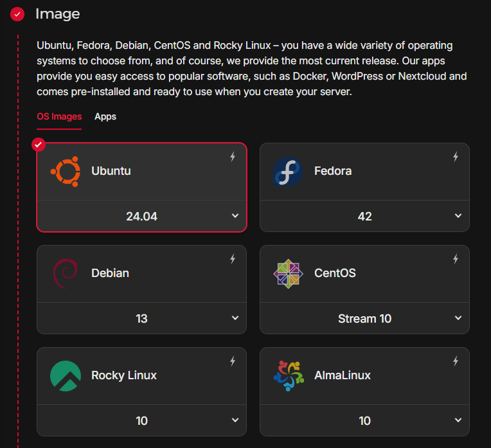Click the Ubuntu logo icon
Viewport: 491px width, 448px height.
pyautogui.click(x=66, y=172)
